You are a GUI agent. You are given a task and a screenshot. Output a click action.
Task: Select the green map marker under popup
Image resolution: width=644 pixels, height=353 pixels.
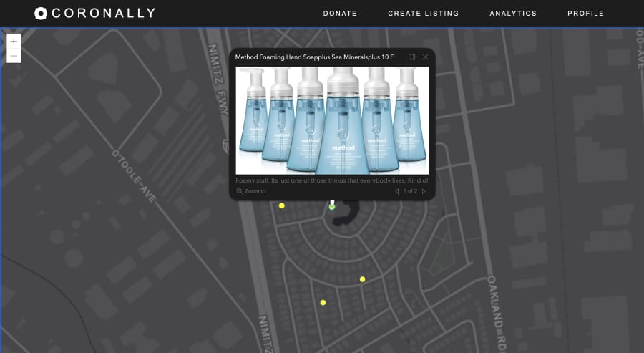pos(332,207)
